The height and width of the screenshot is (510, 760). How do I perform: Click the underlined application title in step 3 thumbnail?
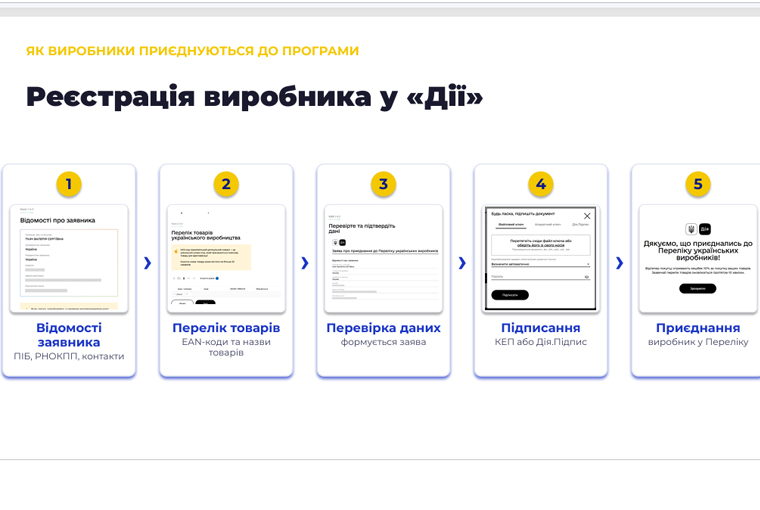coord(385,251)
